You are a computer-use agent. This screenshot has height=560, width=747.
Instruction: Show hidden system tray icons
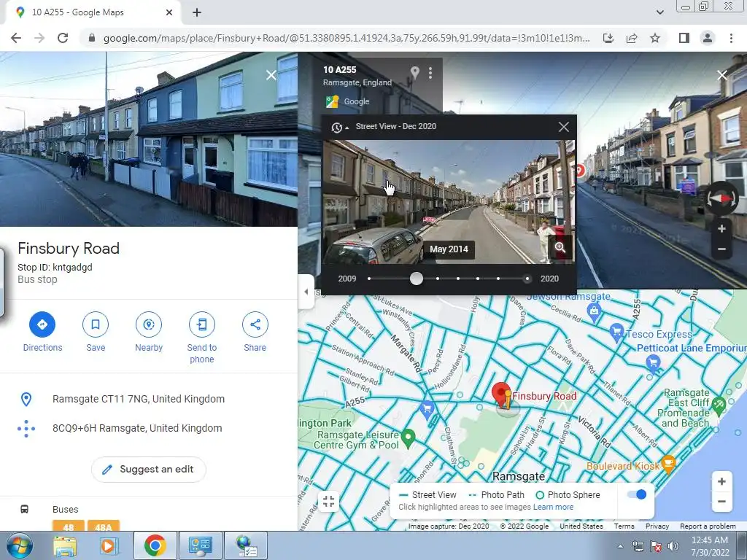(x=620, y=546)
